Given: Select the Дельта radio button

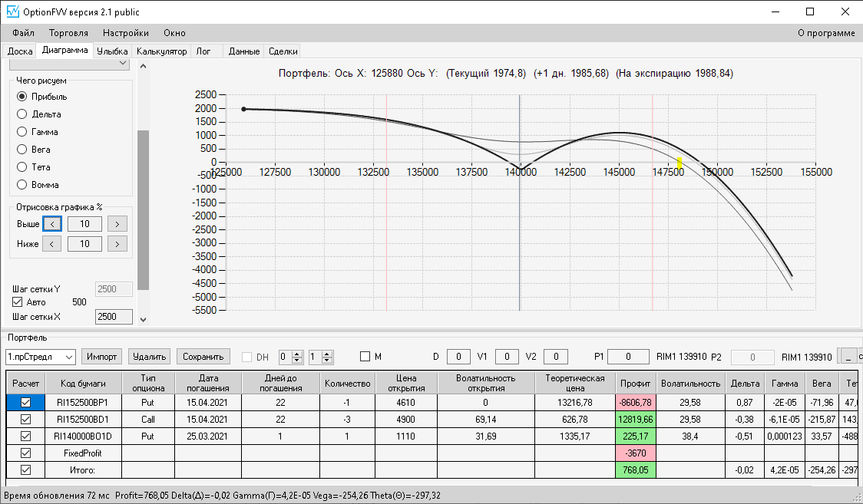Looking at the screenshot, I should click(x=22, y=114).
